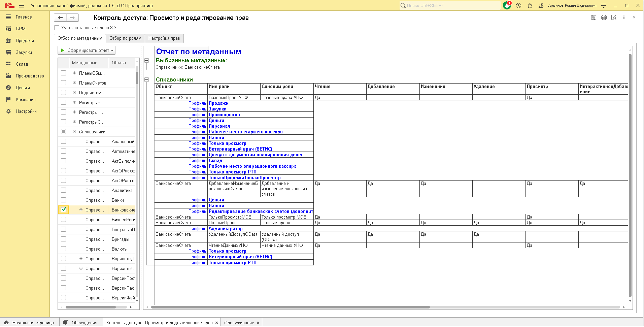Screen dimensions: 644x327
Task: Click the report horizontal scrollbar
Action: click(x=290, y=307)
